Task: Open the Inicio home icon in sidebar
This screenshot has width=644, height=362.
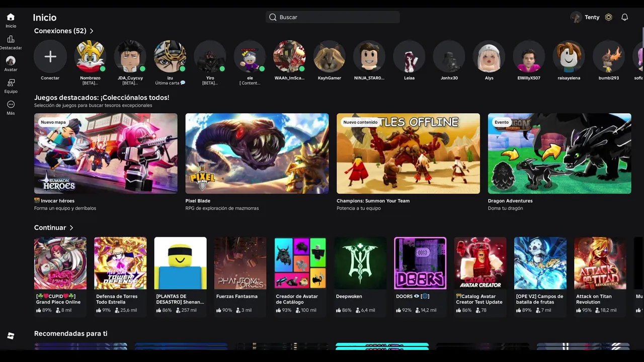Action: (x=11, y=17)
